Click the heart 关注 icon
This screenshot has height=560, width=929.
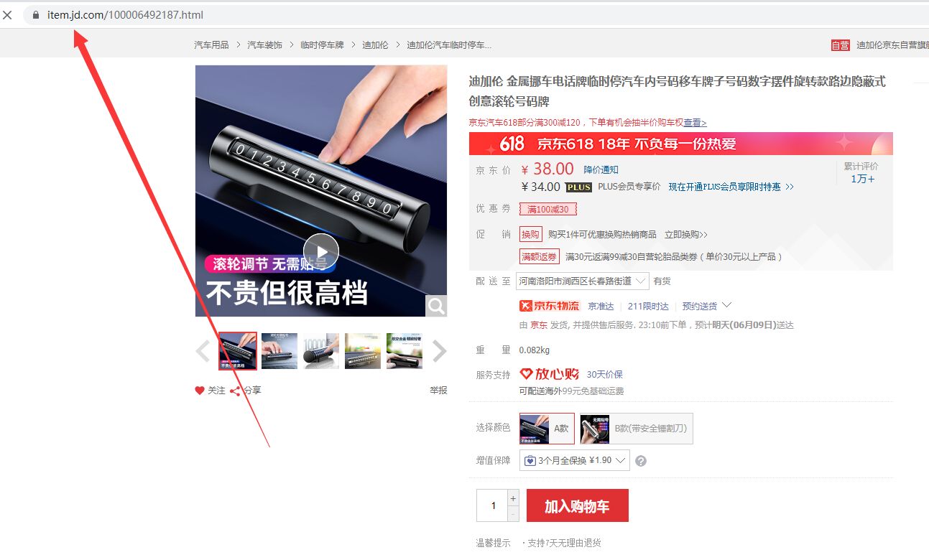pyautogui.click(x=200, y=391)
